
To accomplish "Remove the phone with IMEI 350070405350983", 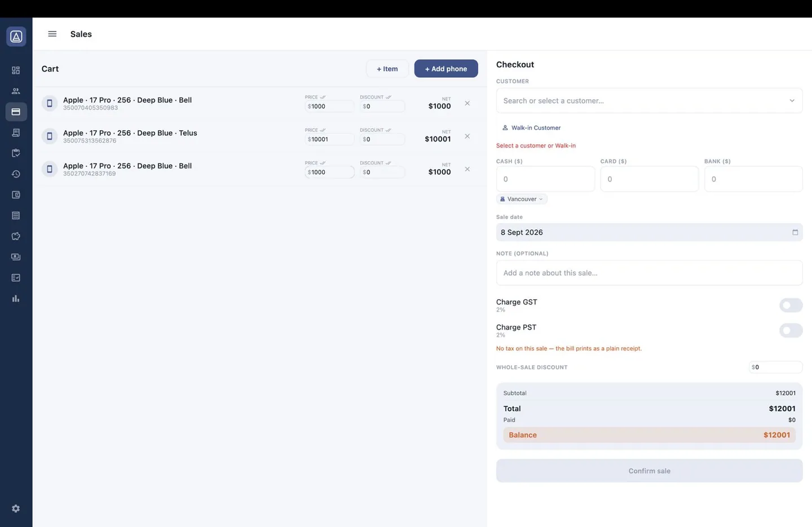I will pos(467,104).
